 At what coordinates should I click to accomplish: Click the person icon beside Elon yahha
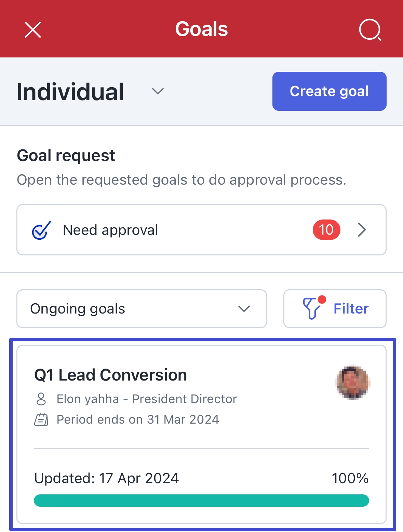pos(41,399)
